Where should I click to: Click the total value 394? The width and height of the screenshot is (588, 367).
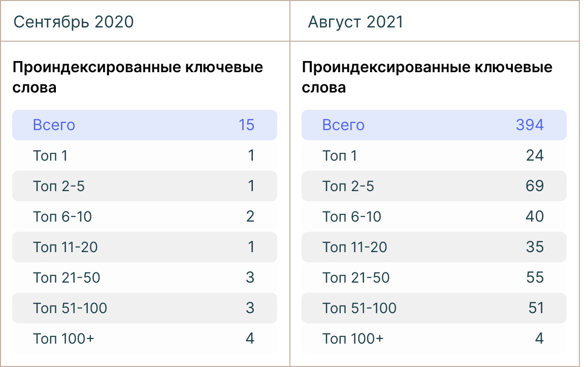click(530, 125)
